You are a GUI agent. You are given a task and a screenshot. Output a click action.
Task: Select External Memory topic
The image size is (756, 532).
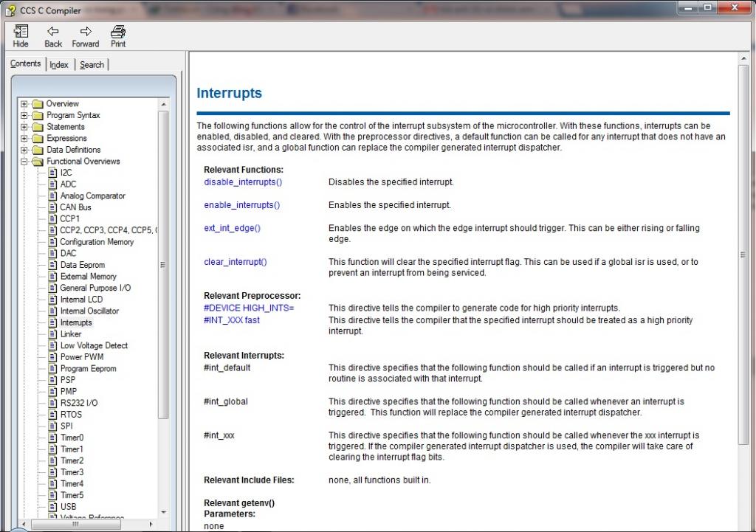point(89,277)
